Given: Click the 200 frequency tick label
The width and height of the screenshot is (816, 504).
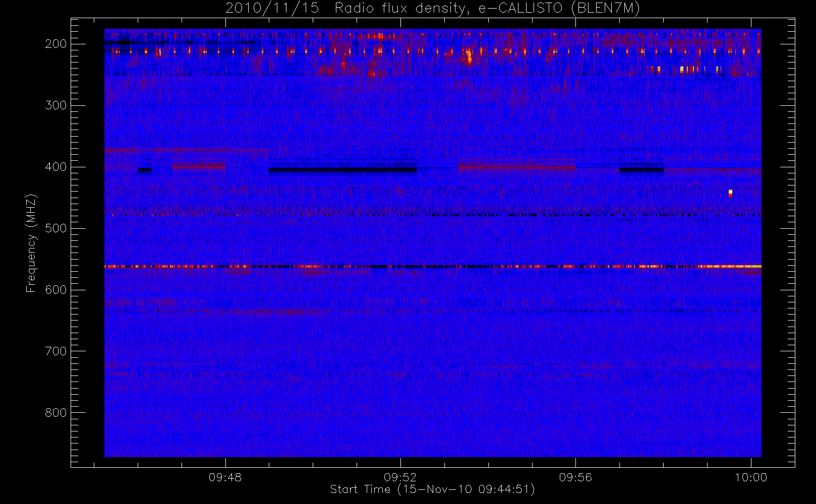Looking at the screenshot, I should 56,44.
